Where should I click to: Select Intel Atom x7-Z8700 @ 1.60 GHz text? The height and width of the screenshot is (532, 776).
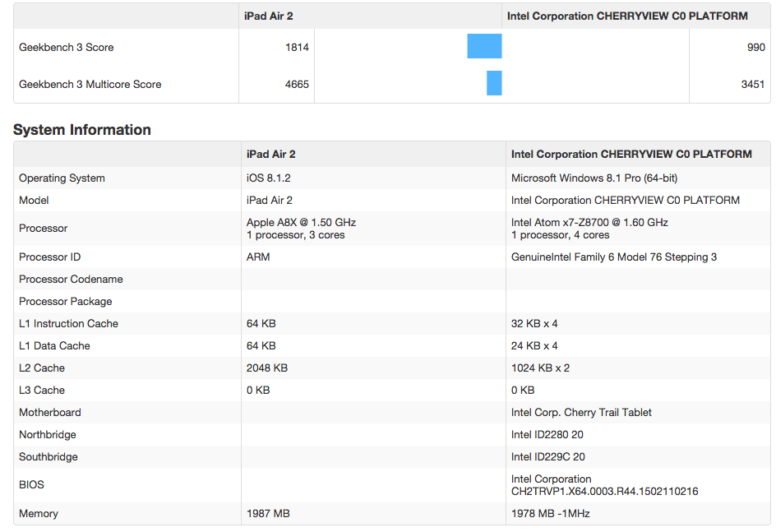tap(590, 222)
